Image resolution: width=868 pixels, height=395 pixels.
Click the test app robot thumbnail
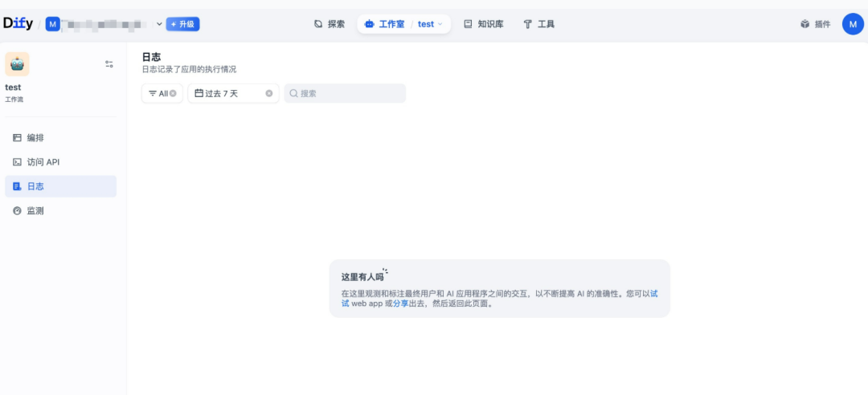[x=17, y=64]
